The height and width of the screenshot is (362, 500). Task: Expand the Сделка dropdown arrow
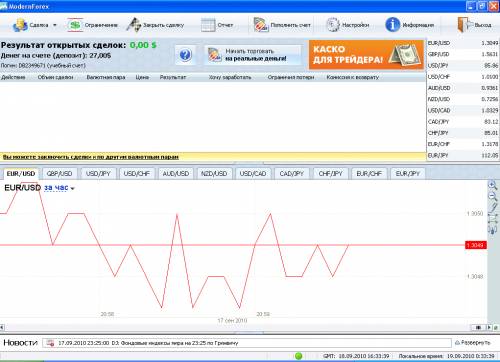click(55, 25)
